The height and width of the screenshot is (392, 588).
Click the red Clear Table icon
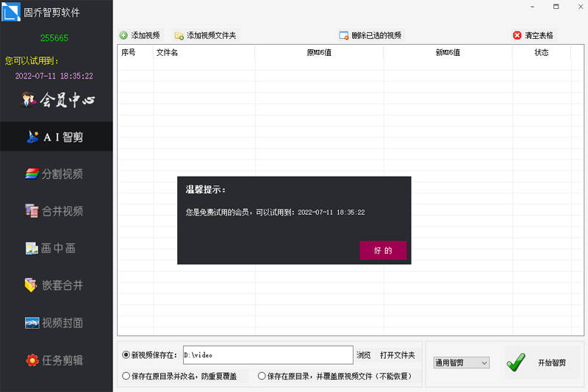tap(517, 35)
